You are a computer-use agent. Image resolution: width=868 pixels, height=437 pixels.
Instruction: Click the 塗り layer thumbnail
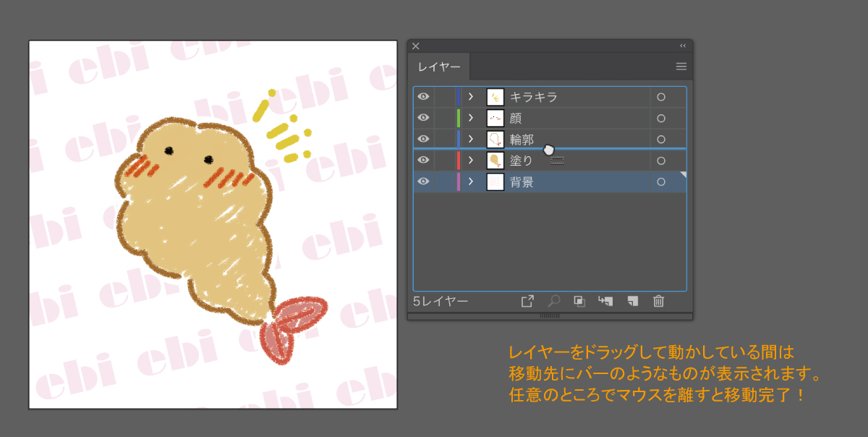[x=495, y=161]
